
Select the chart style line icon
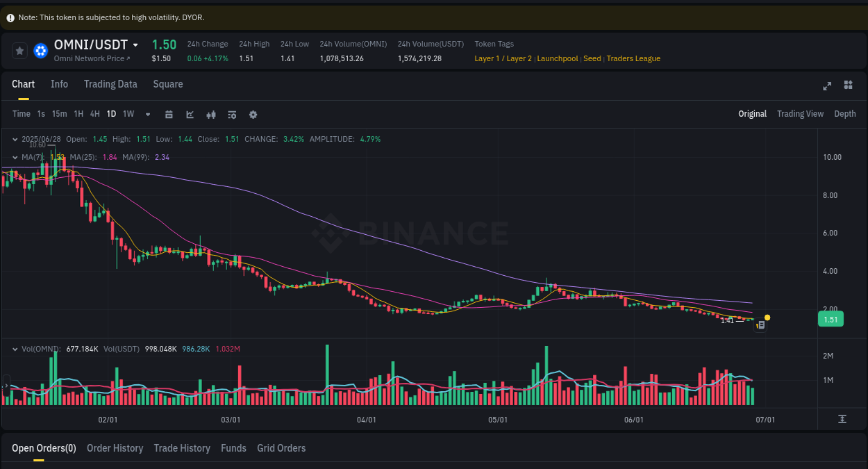(190, 114)
